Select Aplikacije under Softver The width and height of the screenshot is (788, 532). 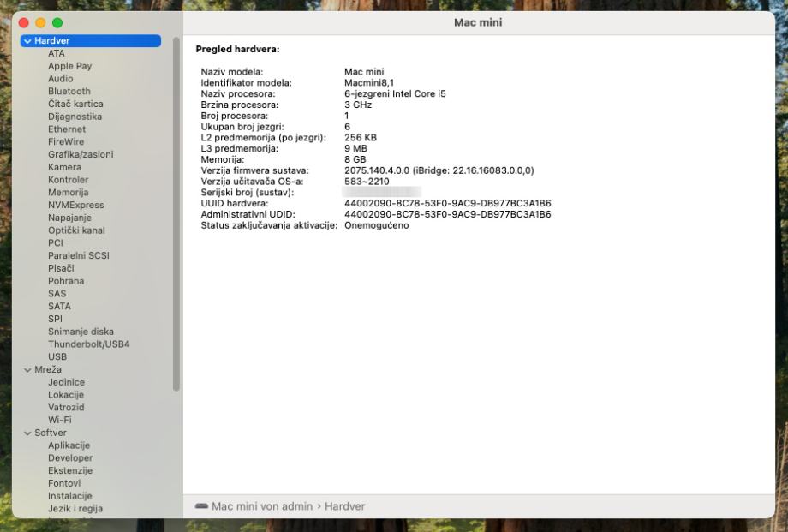click(69, 445)
